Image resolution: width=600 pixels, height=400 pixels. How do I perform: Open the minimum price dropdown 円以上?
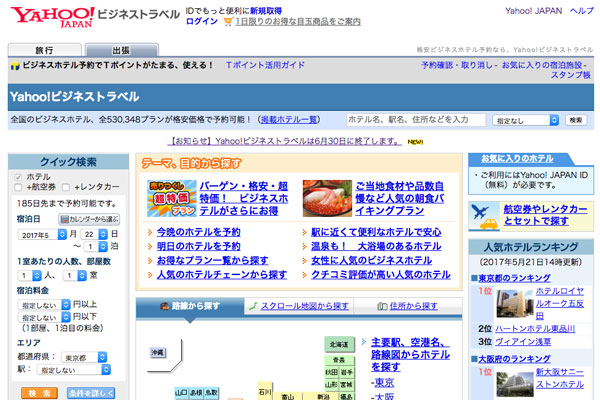coord(44,305)
